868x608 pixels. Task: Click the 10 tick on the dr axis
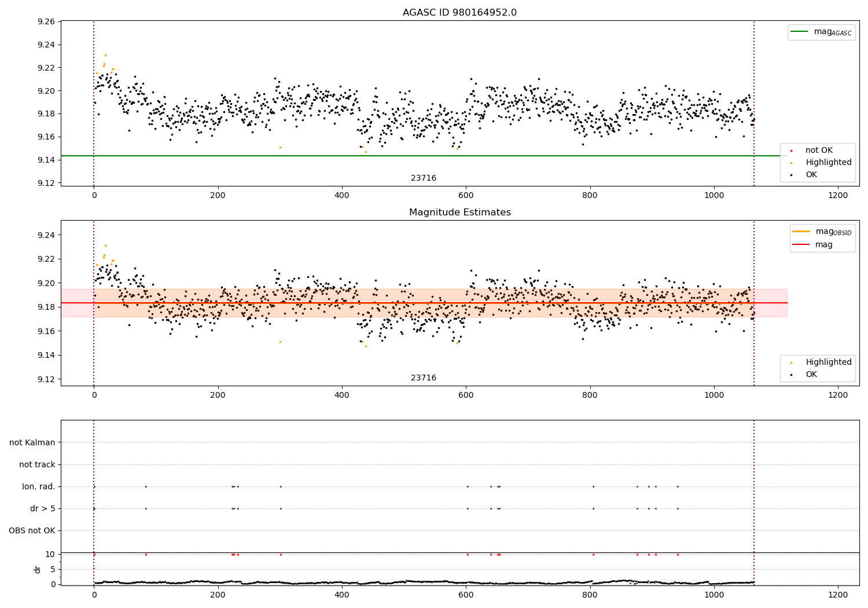pos(50,554)
